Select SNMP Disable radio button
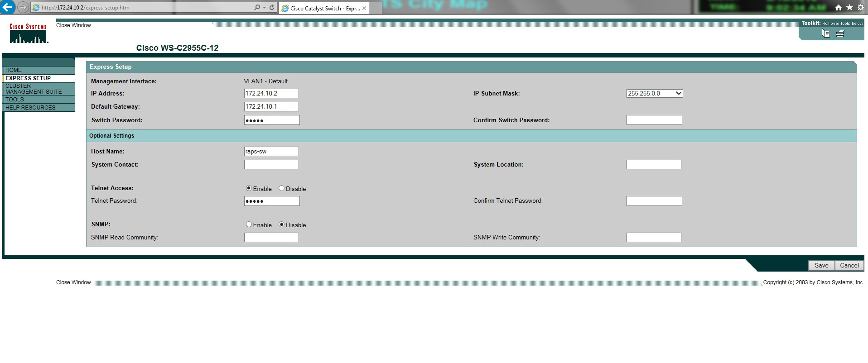 pos(281,224)
